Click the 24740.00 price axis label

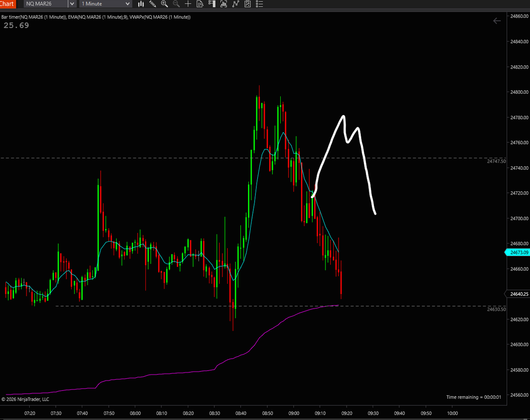(x=519, y=168)
